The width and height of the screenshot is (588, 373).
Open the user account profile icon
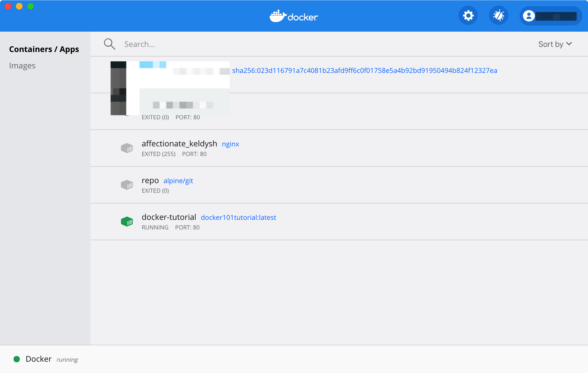(x=529, y=16)
